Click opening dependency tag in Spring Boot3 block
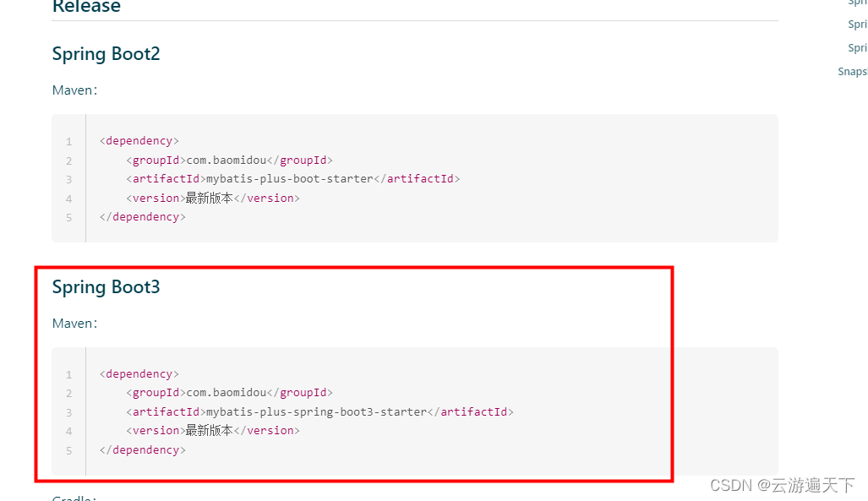The width and height of the screenshot is (868, 501). (x=139, y=374)
